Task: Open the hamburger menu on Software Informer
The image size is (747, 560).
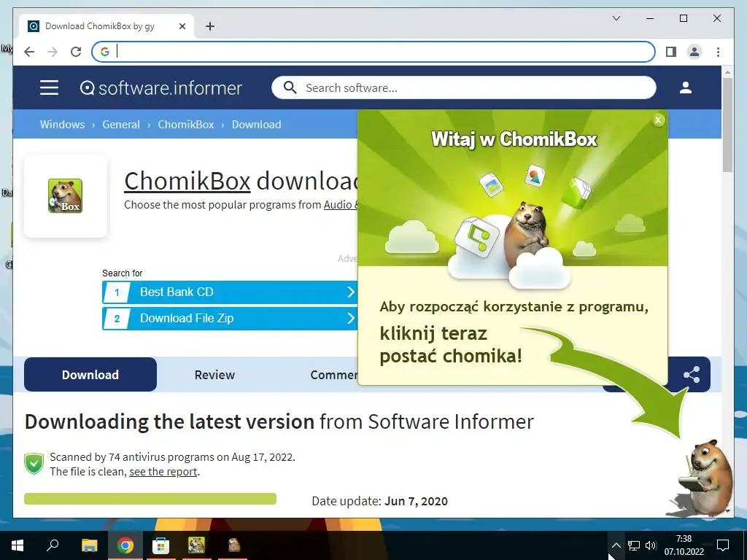Action: [49, 87]
